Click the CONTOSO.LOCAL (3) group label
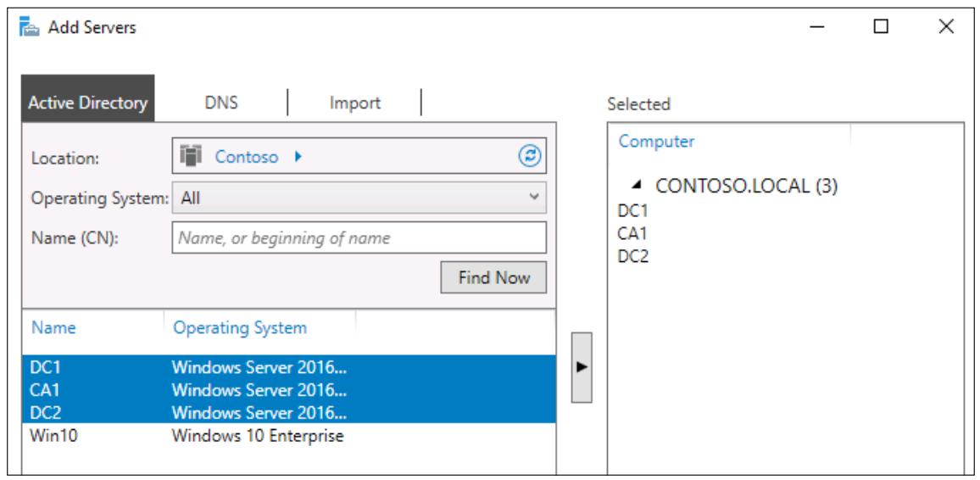This screenshot has width=980, height=480. click(746, 186)
